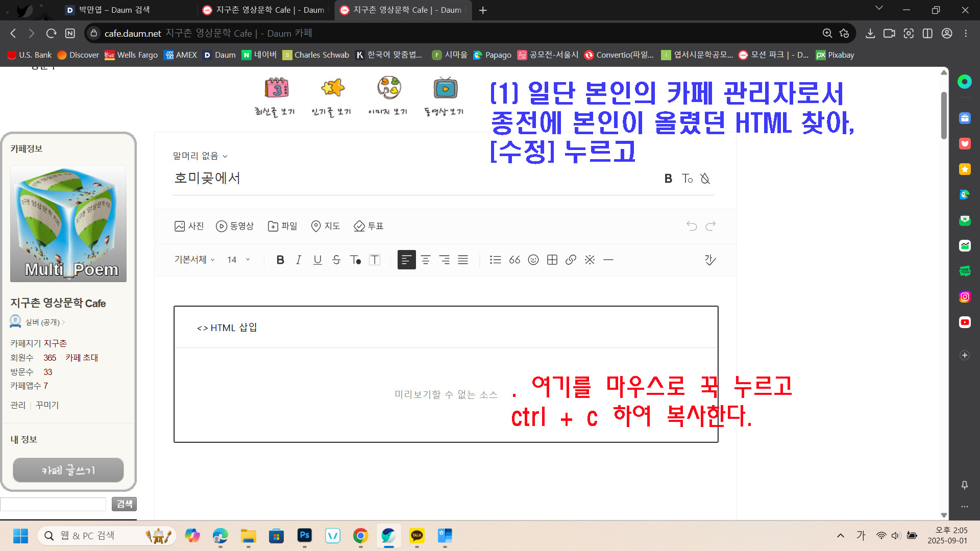
Task: Click the 카페 글쓰기 button
Action: (x=68, y=470)
